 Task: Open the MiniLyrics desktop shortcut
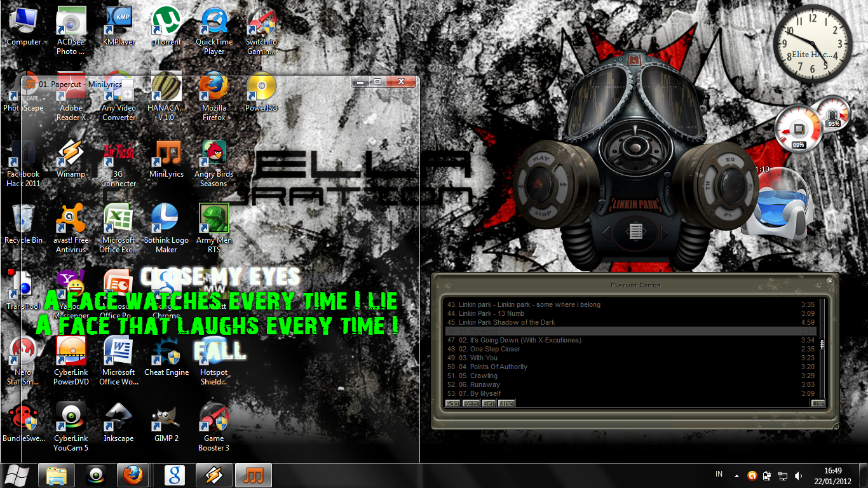coord(166,159)
